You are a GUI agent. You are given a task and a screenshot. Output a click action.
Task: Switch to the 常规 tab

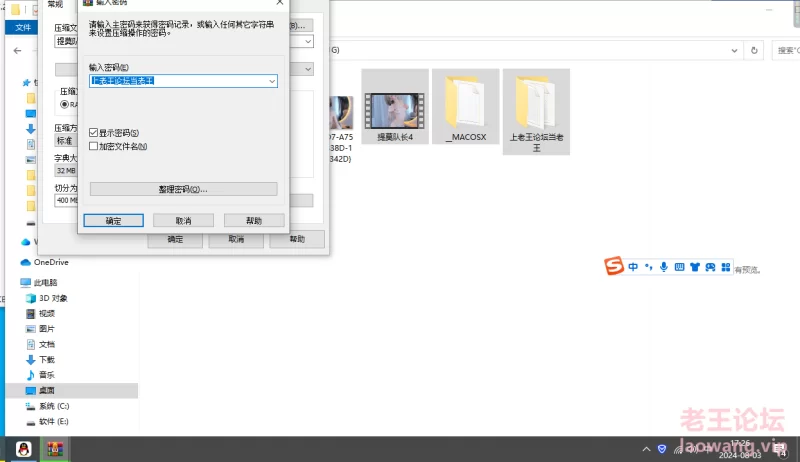[x=55, y=4]
